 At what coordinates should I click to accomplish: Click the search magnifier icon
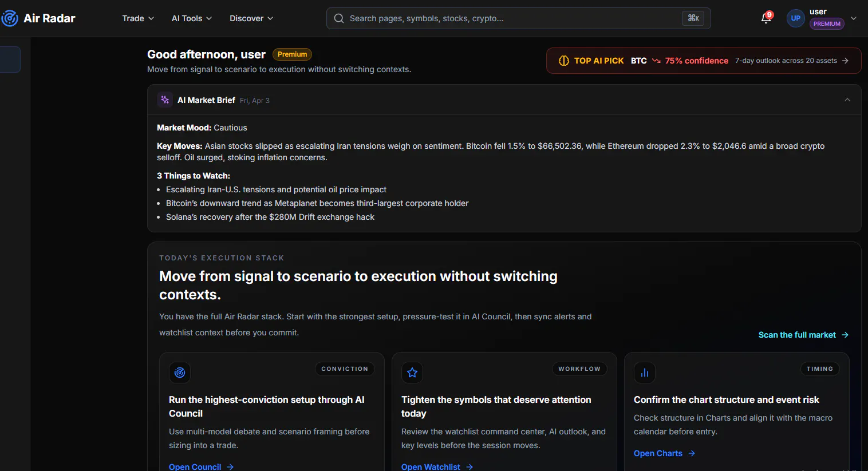click(x=339, y=18)
